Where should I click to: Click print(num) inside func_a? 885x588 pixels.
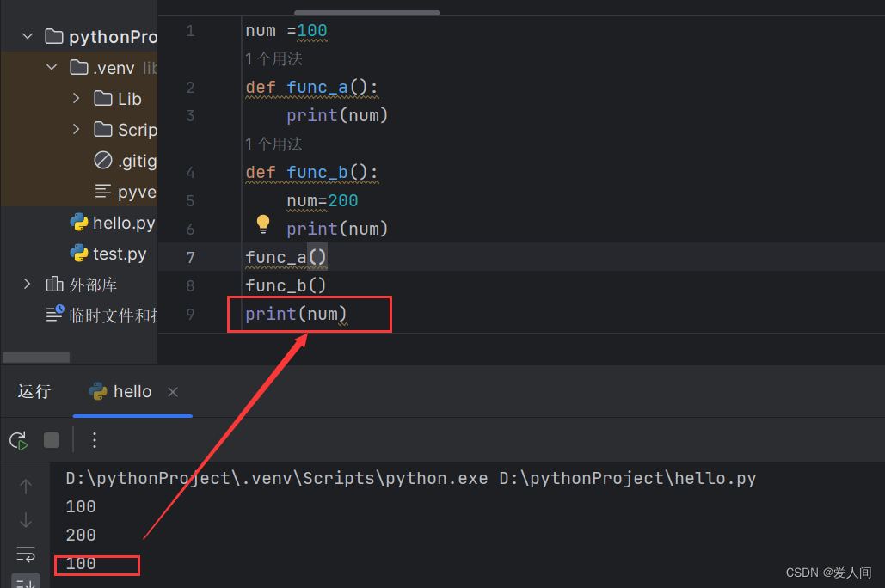click(x=337, y=116)
